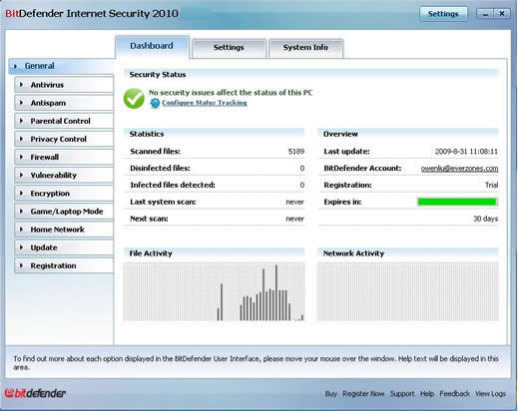Click the Security Status heading
The height and width of the screenshot is (411, 518).
click(x=157, y=75)
